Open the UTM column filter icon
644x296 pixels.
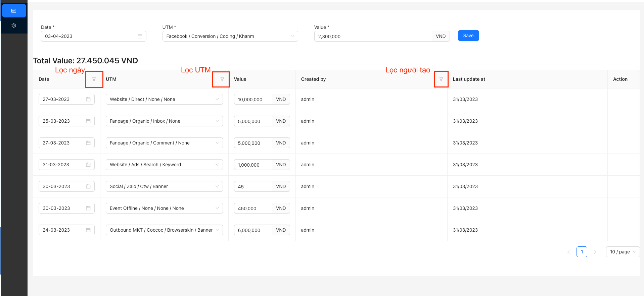tap(222, 79)
